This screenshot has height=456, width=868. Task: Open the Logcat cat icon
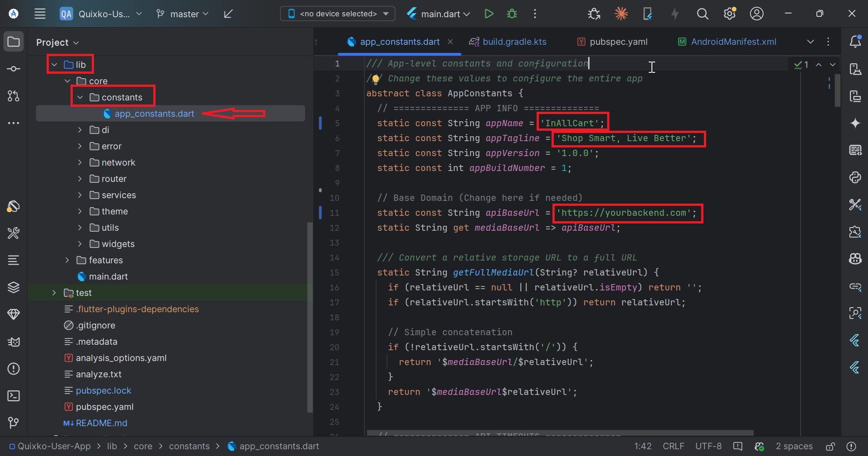pos(14,342)
